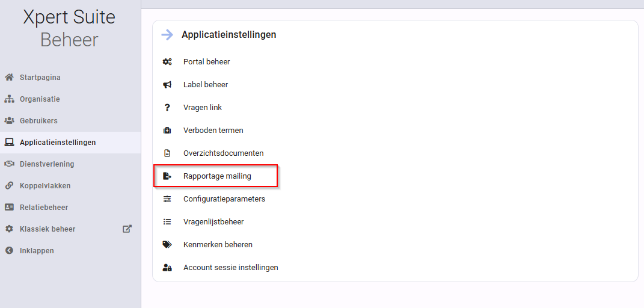
Task: Click the Overzichtsdocumenten document icon
Action: (x=167, y=153)
